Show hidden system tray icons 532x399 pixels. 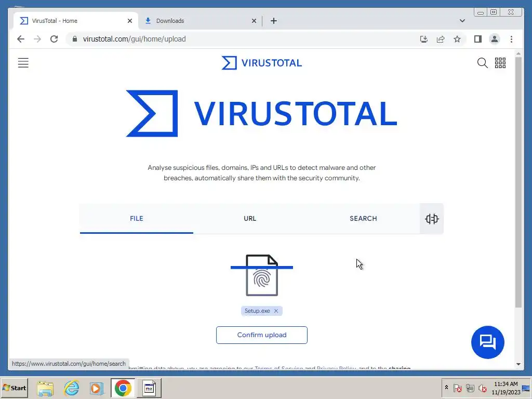(x=446, y=388)
